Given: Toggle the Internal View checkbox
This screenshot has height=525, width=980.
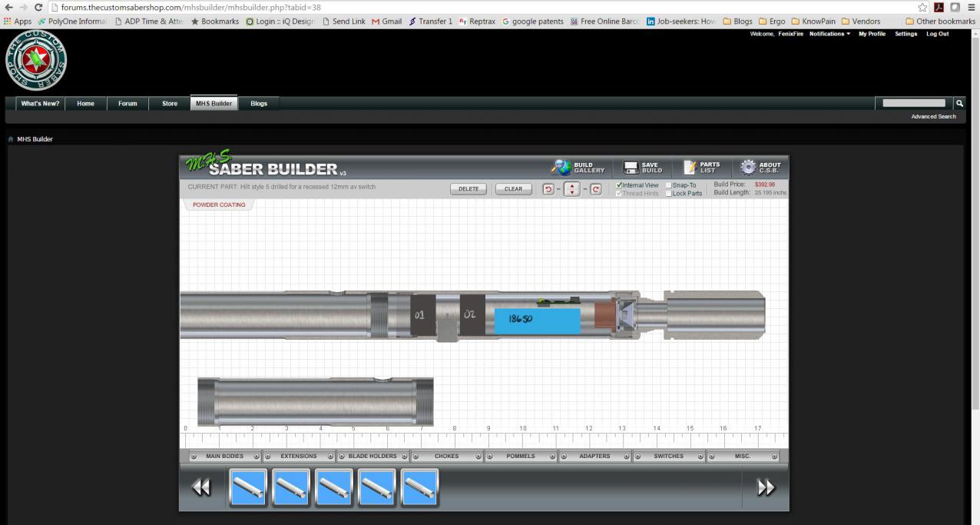Looking at the screenshot, I should tap(619, 185).
